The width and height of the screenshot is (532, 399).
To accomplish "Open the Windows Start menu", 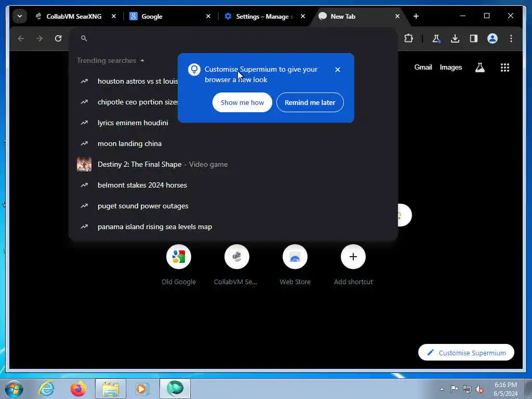I will tap(14, 389).
